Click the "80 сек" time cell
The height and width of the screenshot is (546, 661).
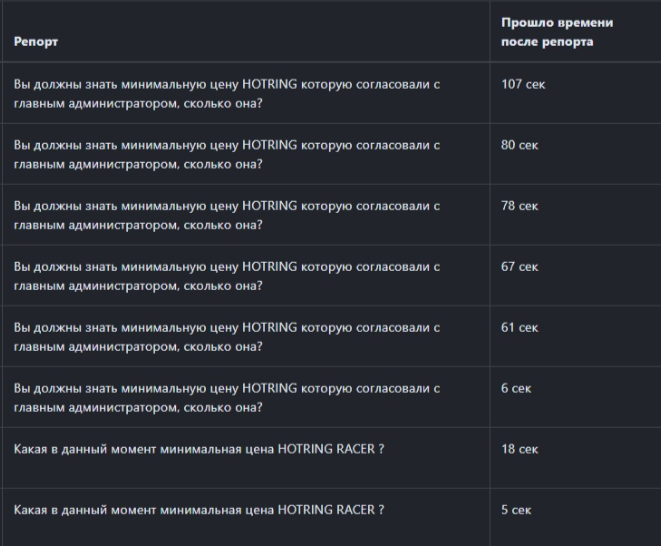pos(519,145)
